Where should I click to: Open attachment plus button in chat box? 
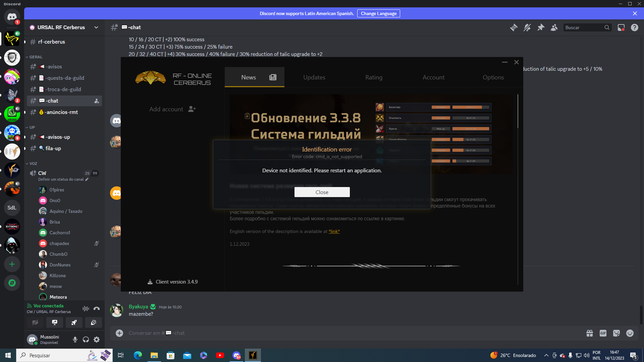119,333
